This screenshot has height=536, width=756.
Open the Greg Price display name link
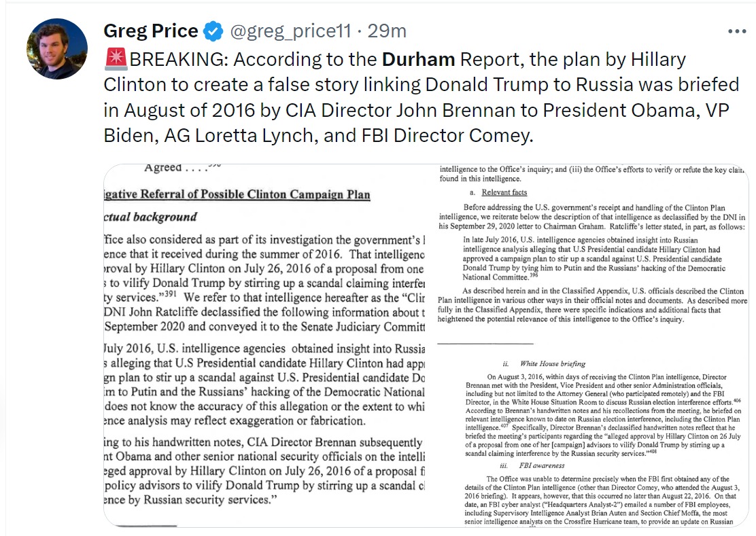150,31
